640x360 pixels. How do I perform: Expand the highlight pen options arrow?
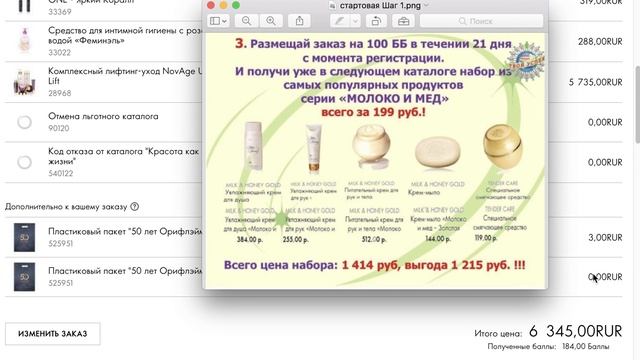(355, 21)
